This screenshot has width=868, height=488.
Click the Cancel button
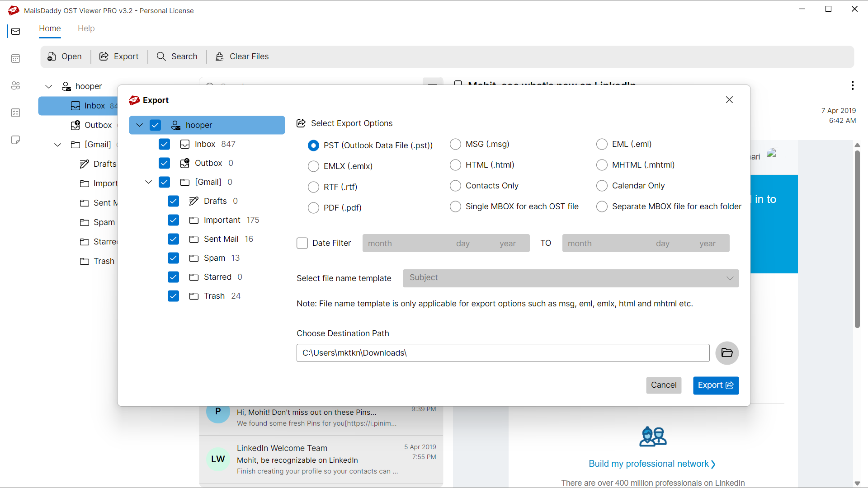coord(664,385)
